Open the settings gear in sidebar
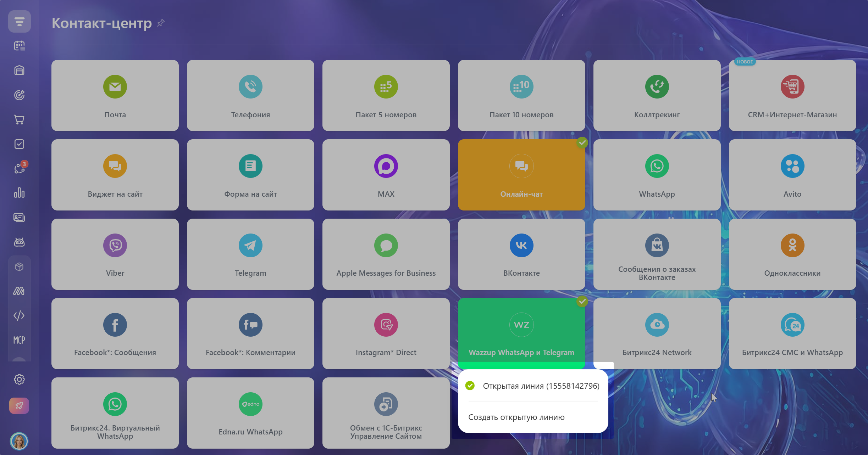 pos(20,380)
